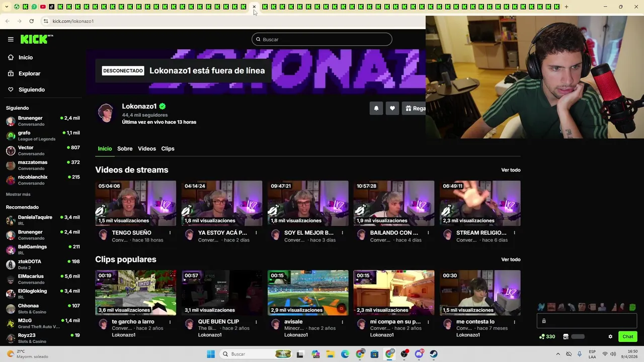Screen dimensions: 644x362
Task: Click the green Chat button
Action: 628,337
